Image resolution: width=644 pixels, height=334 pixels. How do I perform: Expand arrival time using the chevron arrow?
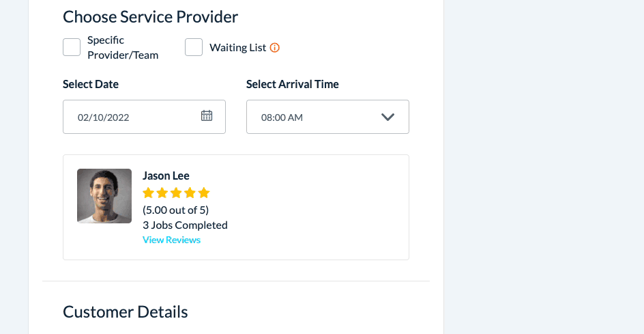(x=388, y=117)
